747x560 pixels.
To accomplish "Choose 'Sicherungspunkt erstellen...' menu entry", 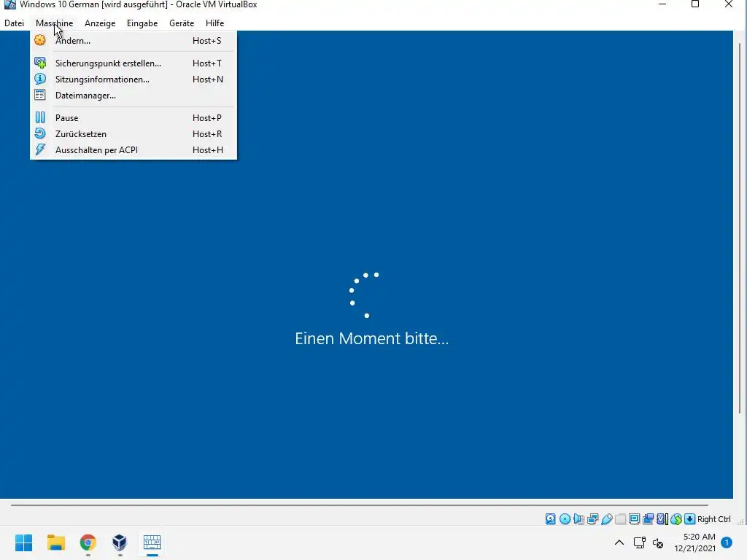I will click(133, 63).
